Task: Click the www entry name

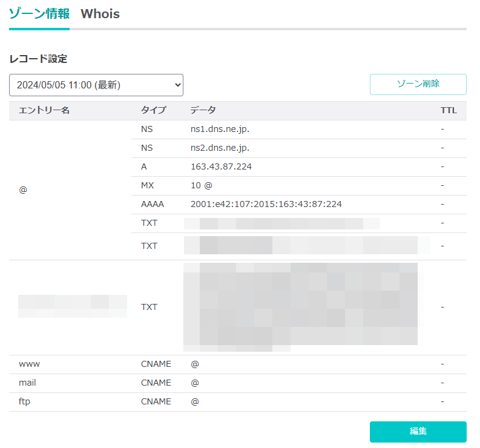Action: coord(29,364)
